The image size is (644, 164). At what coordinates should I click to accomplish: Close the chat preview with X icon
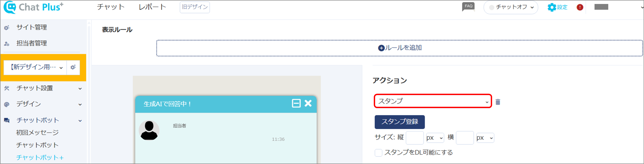point(308,103)
